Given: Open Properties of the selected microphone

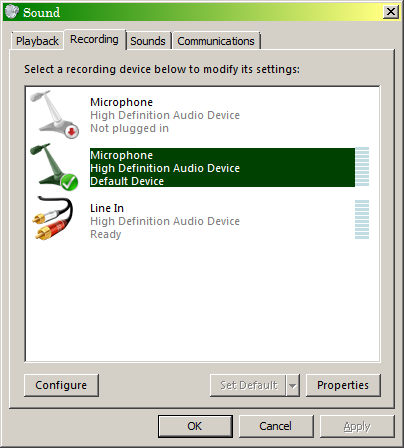Looking at the screenshot, I should click(x=343, y=385).
